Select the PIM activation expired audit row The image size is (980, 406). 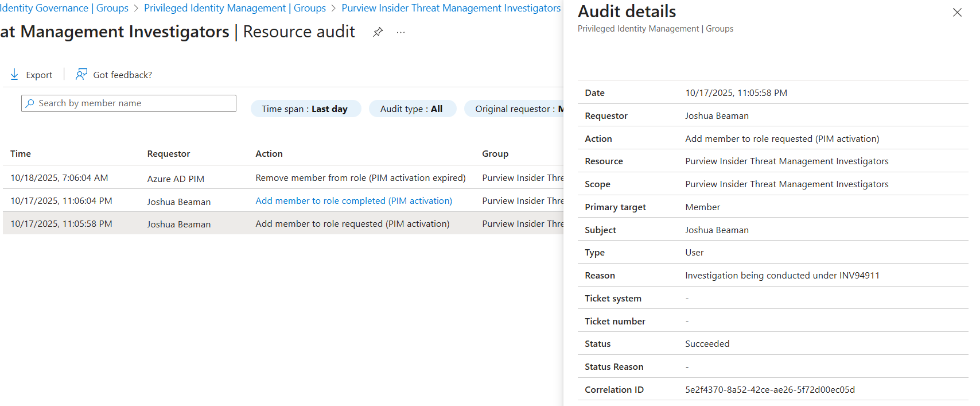360,178
